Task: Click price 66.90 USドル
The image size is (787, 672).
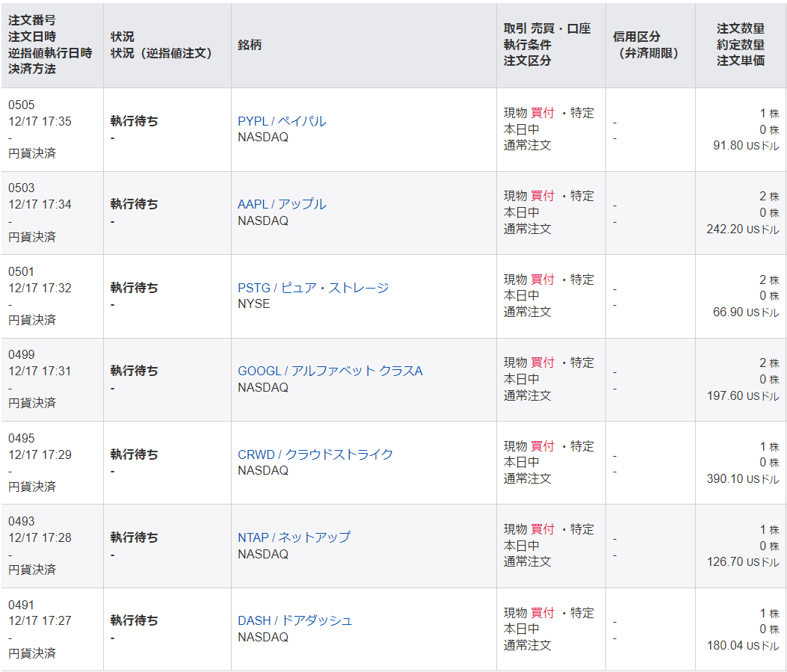Action: coord(746,312)
